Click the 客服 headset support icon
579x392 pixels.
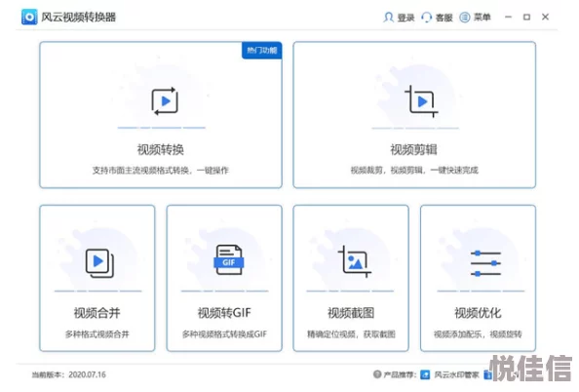427,17
